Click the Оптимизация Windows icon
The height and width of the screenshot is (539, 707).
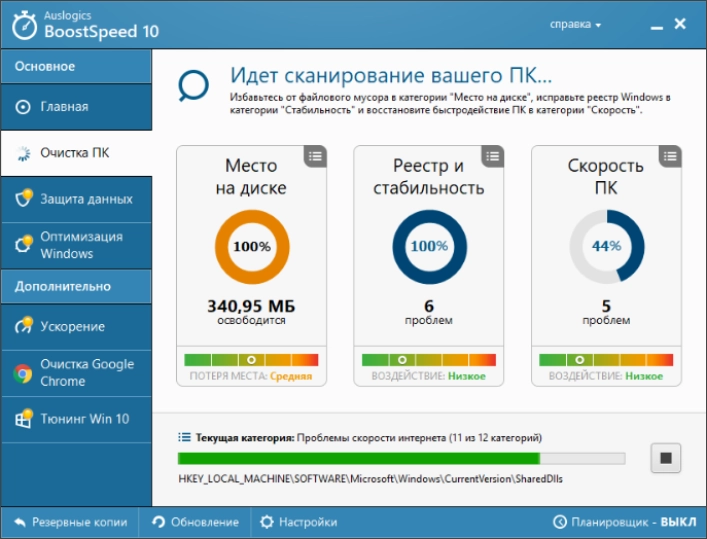point(23,244)
